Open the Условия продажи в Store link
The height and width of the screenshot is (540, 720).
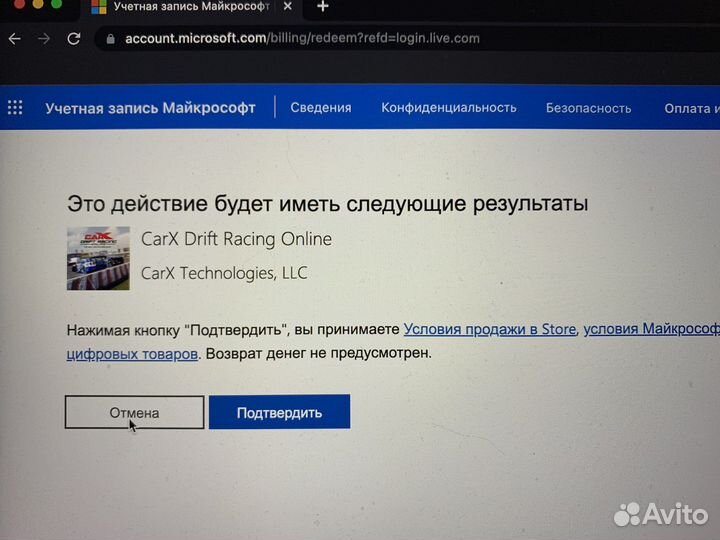489,329
